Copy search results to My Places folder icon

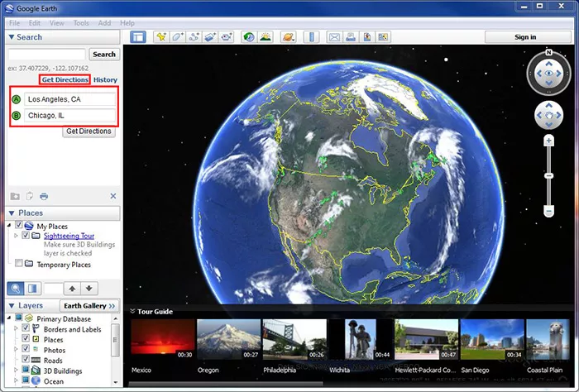15,196
